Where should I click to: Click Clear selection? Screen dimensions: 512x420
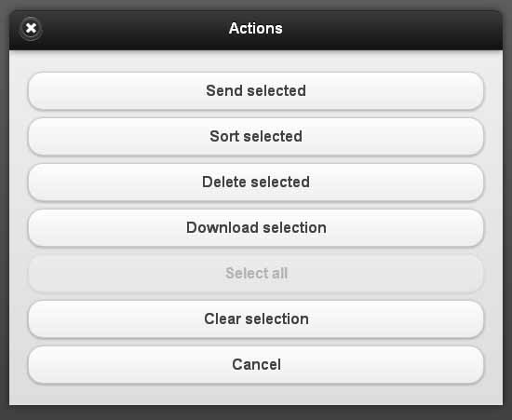coord(256,319)
